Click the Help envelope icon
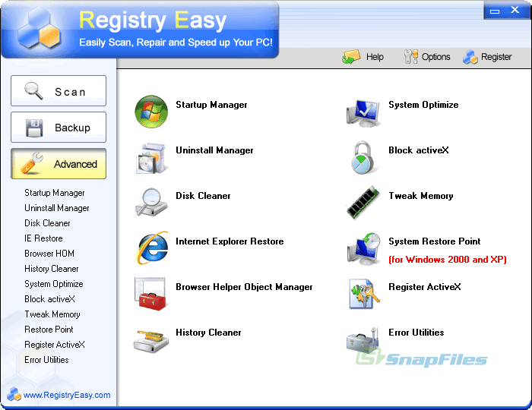The width and height of the screenshot is (532, 410). (351, 57)
